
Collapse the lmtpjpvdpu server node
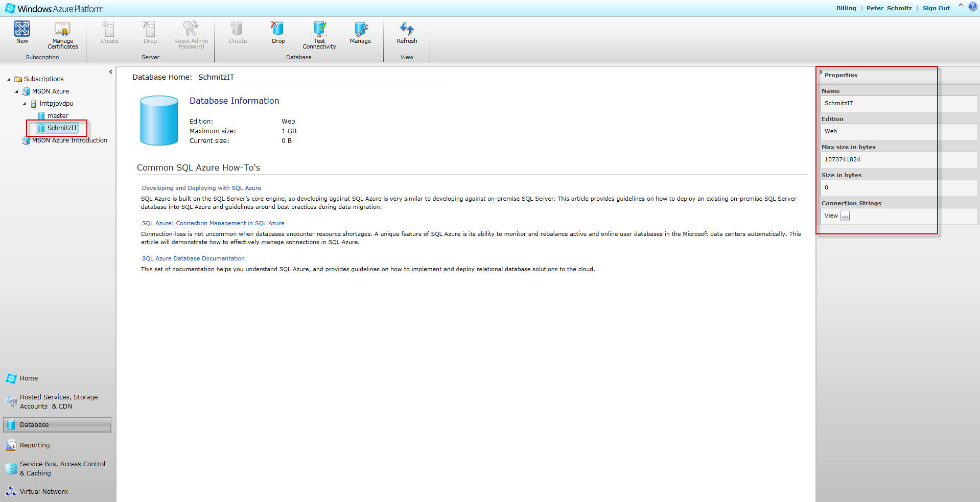click(x=24, y=104)
